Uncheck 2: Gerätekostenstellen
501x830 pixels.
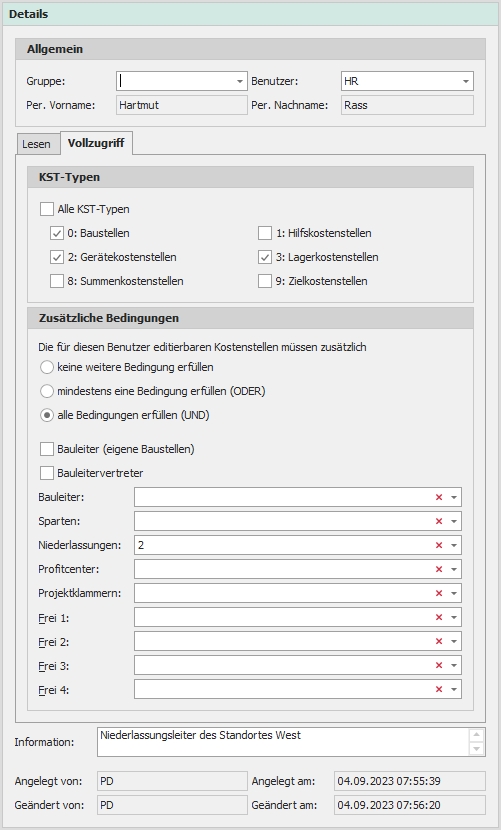(57, 257)
